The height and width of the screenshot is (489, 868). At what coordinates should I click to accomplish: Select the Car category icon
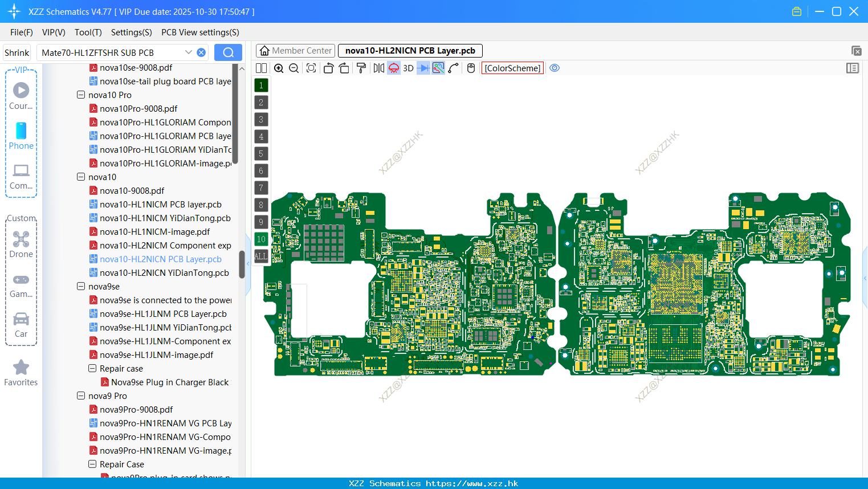point(21,325)
